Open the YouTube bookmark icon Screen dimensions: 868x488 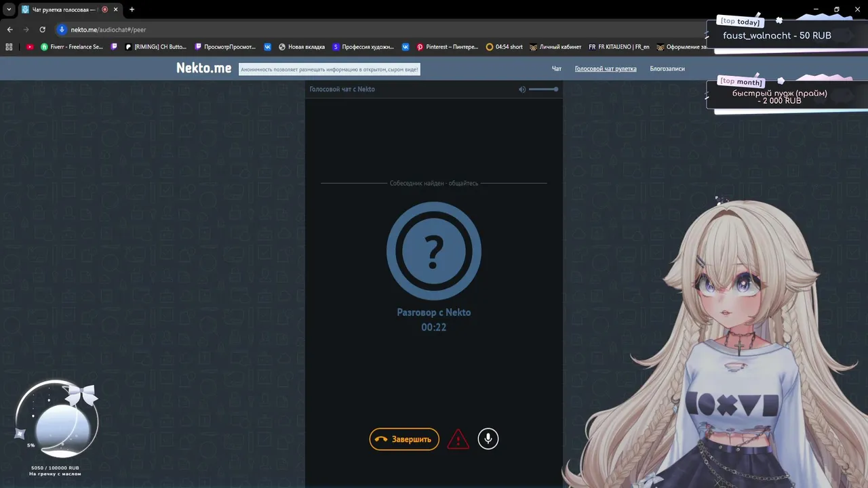tap(30, 47)
